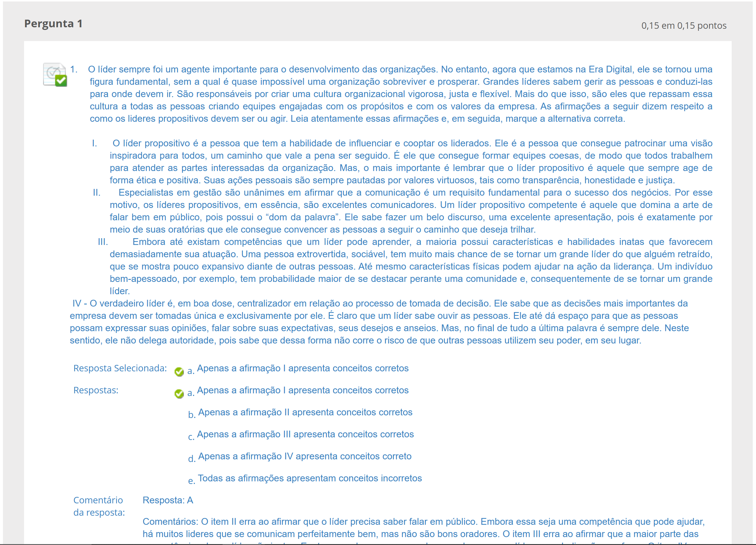Click the Resposta: A text

click(168, 500)
